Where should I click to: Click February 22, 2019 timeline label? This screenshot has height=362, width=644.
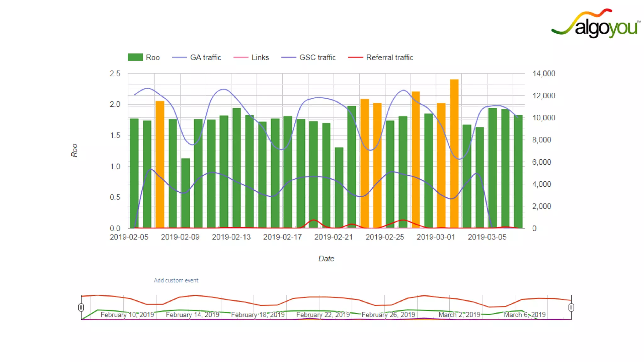click(x=323, y=315)
